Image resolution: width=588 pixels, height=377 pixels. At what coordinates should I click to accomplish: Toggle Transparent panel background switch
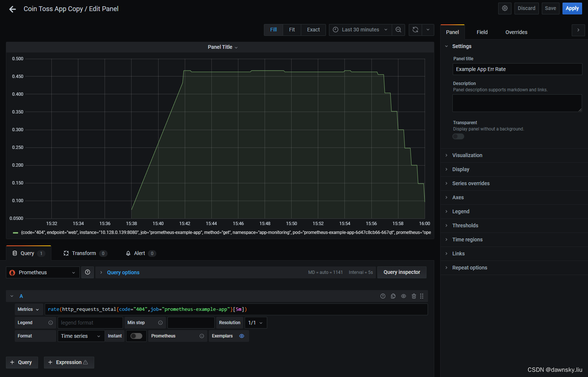[x=458, y=136]
